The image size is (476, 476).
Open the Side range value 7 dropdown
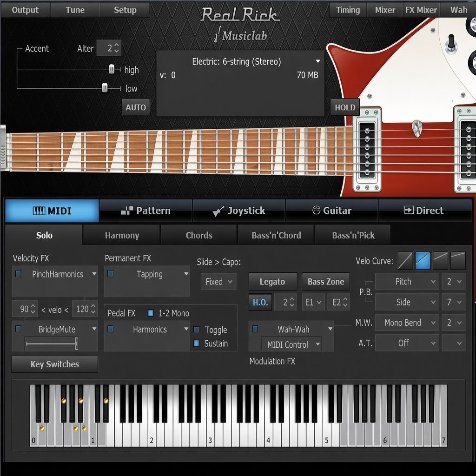(x=454, y=302)
